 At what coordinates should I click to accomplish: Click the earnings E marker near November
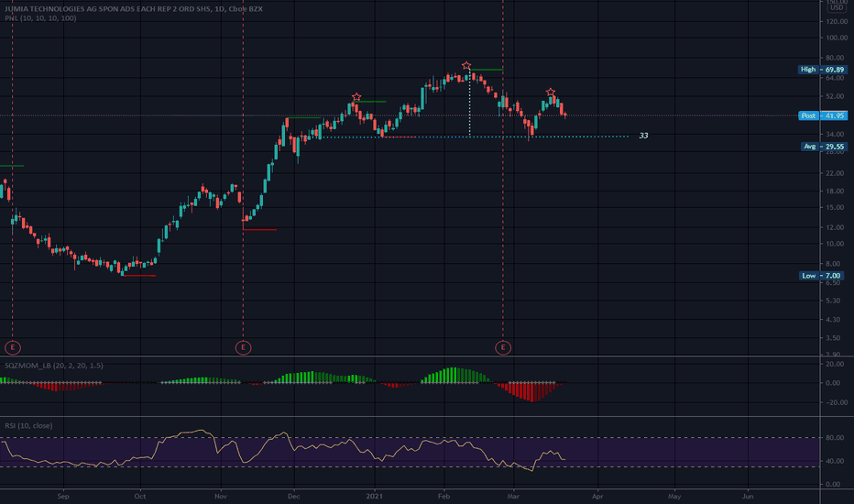(244, 347)
